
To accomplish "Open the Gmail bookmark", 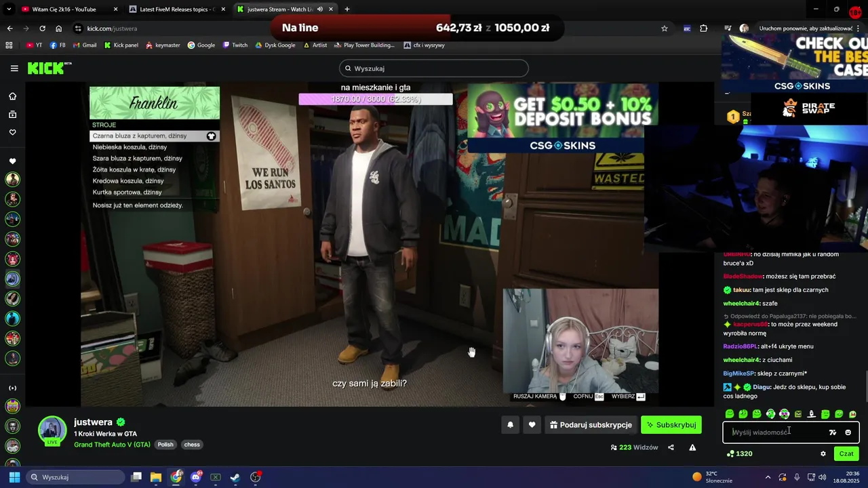I will pyautogui.click(x=85, y=45).
